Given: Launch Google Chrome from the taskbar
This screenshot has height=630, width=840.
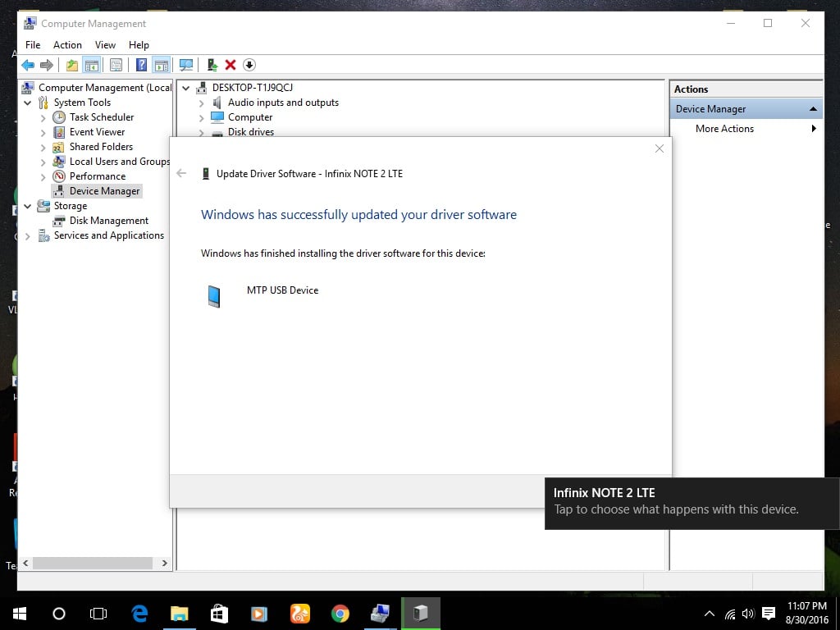Looking at the screenshot, I should pos(340,614).
